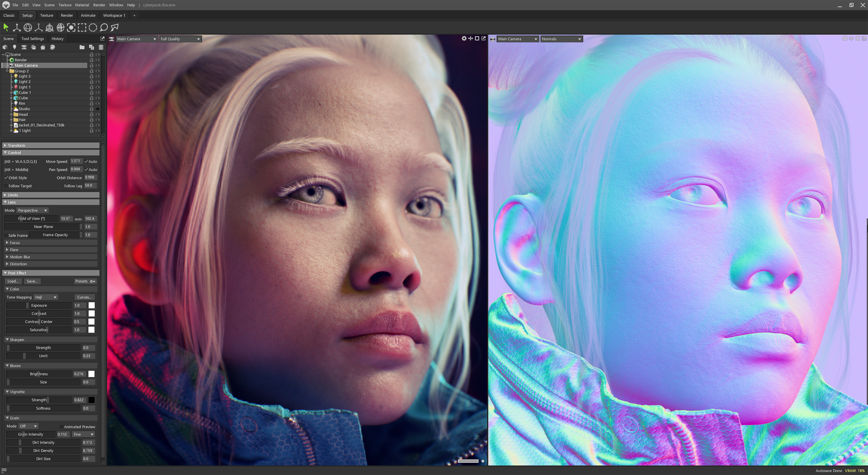
Task: Toggle visibility of the Studio object
Action: [98, 109]
